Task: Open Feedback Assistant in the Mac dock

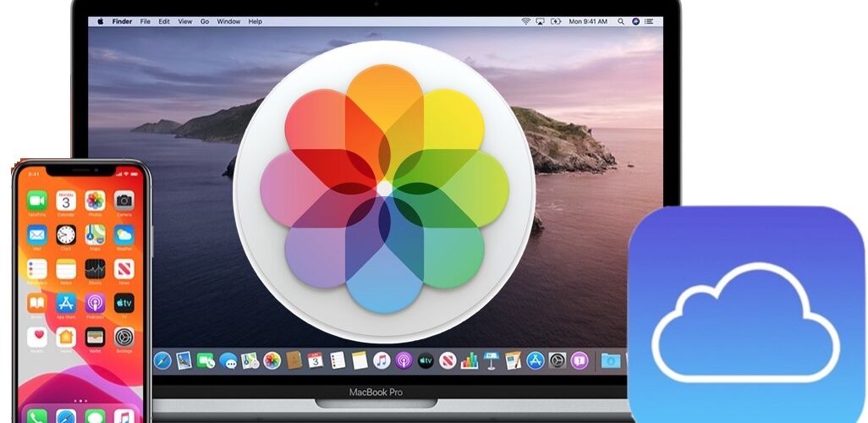Action: tap(579, 360)
